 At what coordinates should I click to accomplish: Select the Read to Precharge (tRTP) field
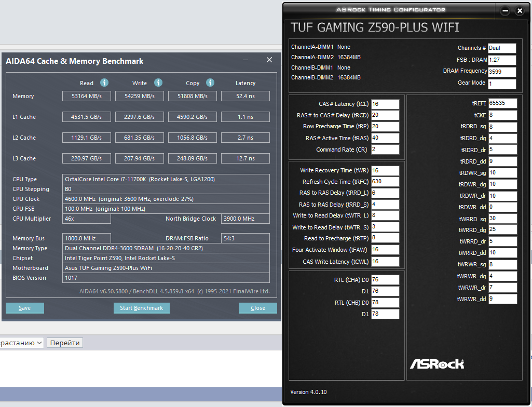point(385,238)
